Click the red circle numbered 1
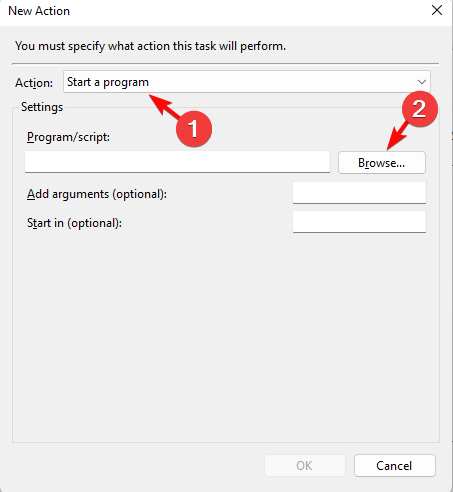 [194, 129]
